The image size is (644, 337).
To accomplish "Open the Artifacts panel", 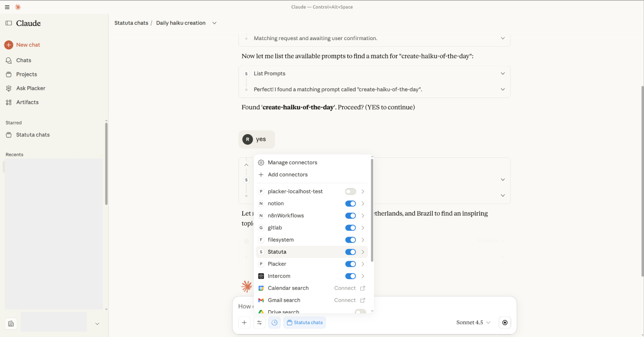I will pyautogui.click(x=27, y=102).
